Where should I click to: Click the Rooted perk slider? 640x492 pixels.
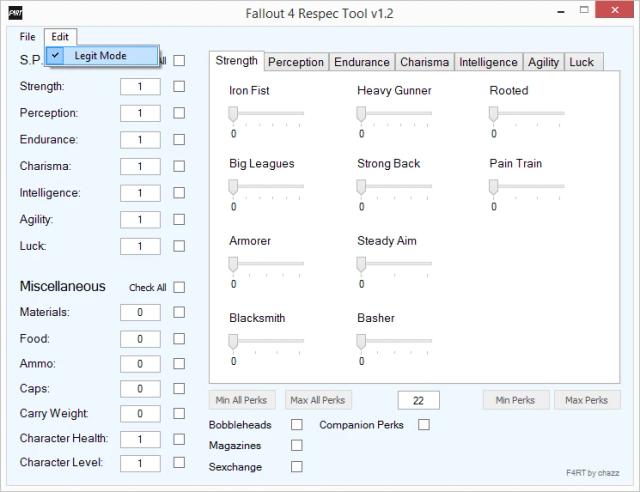click(527, 116)
